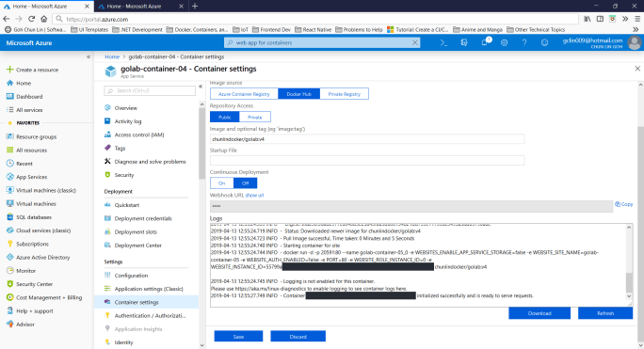This screenshot has height=349, width=644.
Task: Open Recent in sidebar
Action: [20, 164]
